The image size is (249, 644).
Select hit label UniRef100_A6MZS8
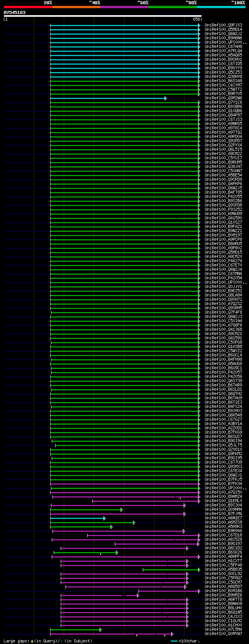coord(223,522)
